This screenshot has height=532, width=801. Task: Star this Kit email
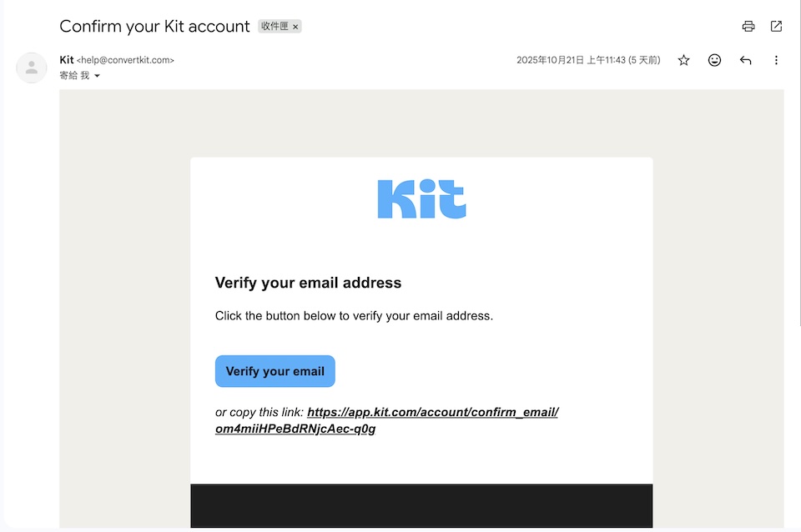(684, 60)
